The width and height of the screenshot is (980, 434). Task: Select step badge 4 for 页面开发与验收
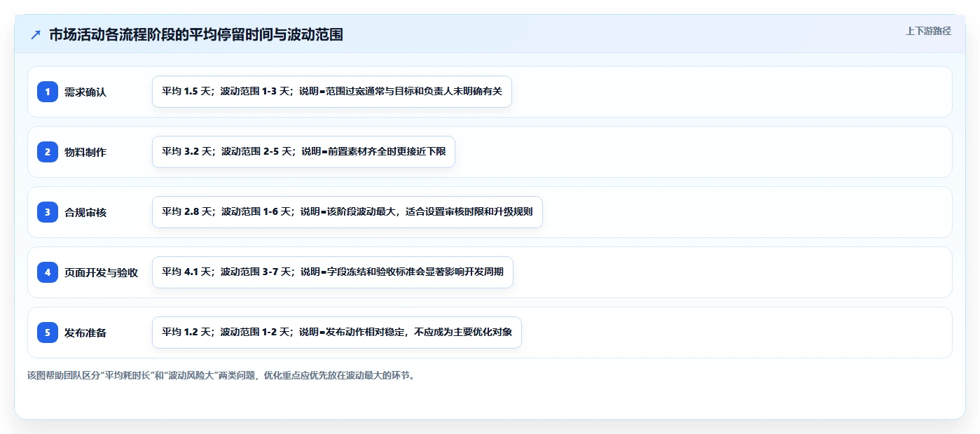(x=48, y=272)
